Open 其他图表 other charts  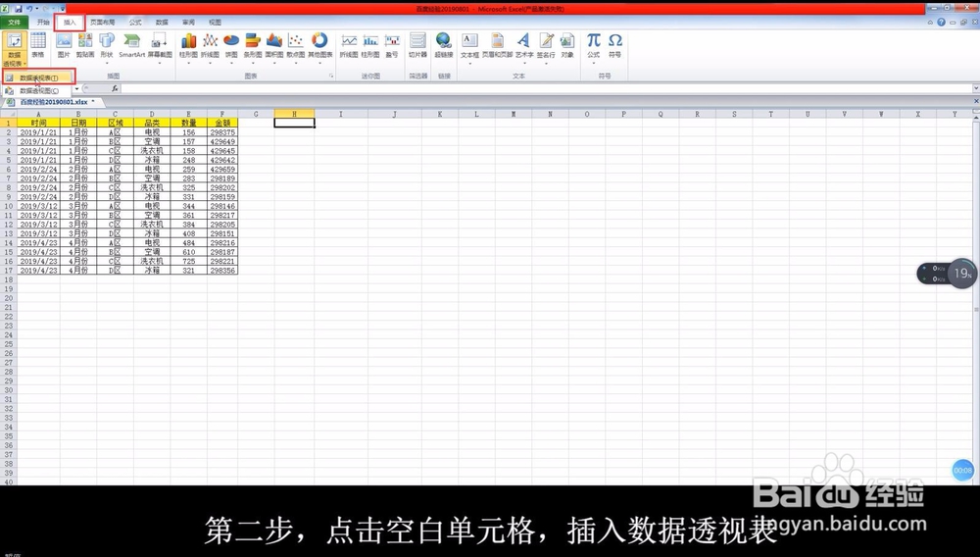coord(320,46)
